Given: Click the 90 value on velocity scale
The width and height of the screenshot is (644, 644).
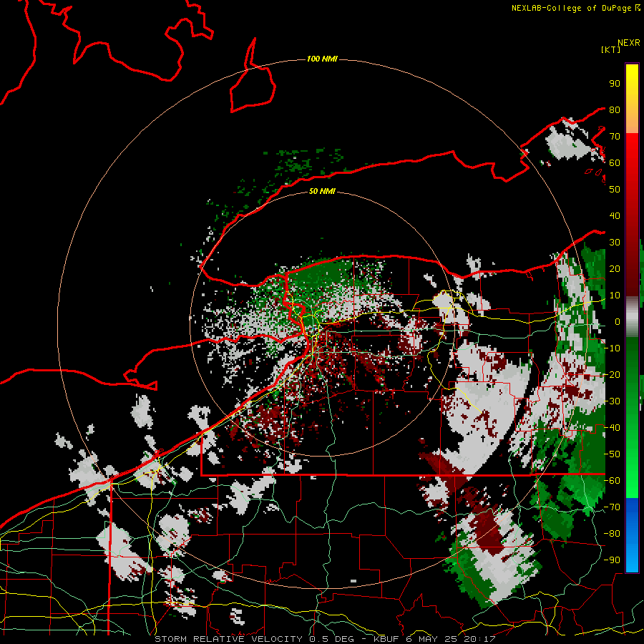Looking at the screenshot, I should pyautogui.click(x=615, y=84).
